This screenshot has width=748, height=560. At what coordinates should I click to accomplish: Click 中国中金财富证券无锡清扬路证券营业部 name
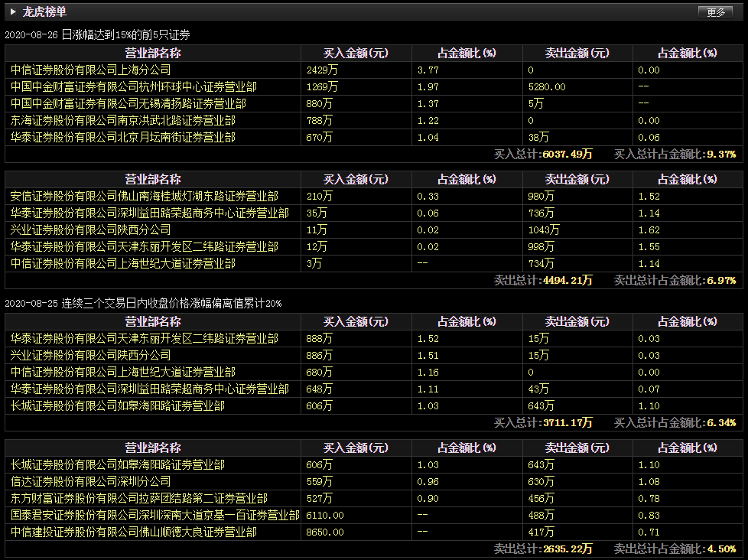click(128, 103)
